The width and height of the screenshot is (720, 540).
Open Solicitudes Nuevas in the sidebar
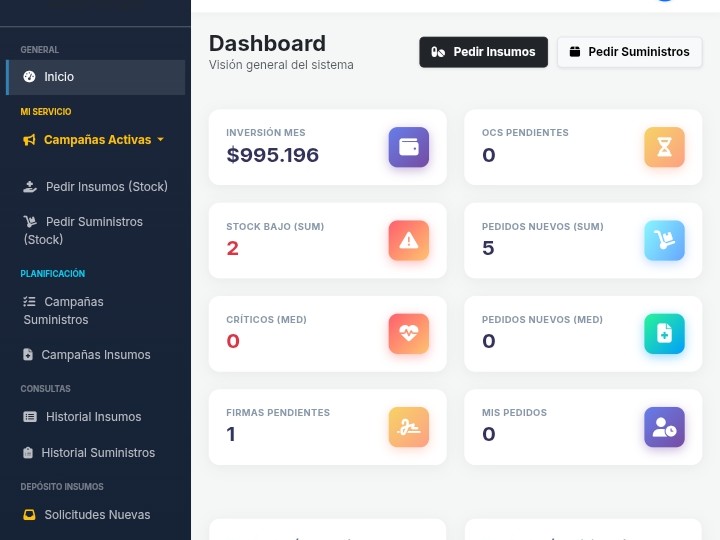[x=96, y=515]
